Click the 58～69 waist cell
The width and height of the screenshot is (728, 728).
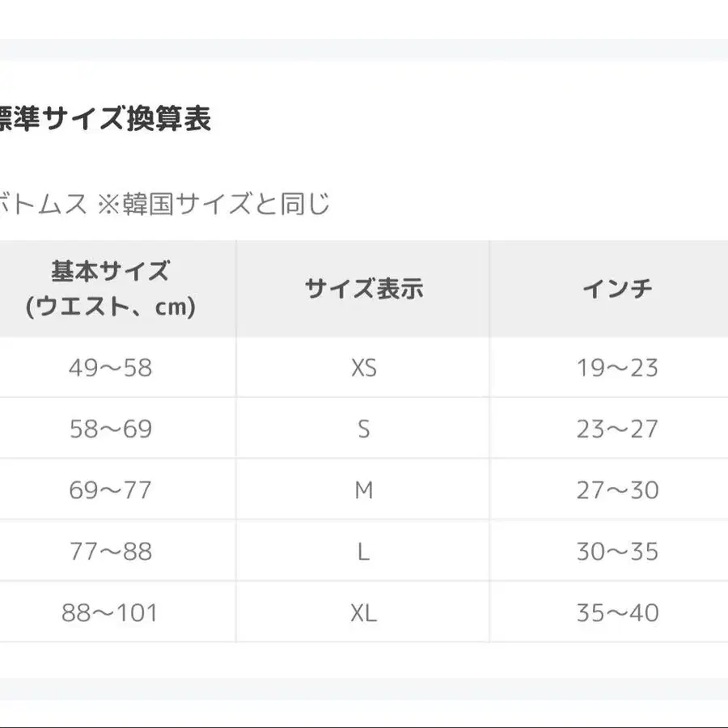point(111,429)
